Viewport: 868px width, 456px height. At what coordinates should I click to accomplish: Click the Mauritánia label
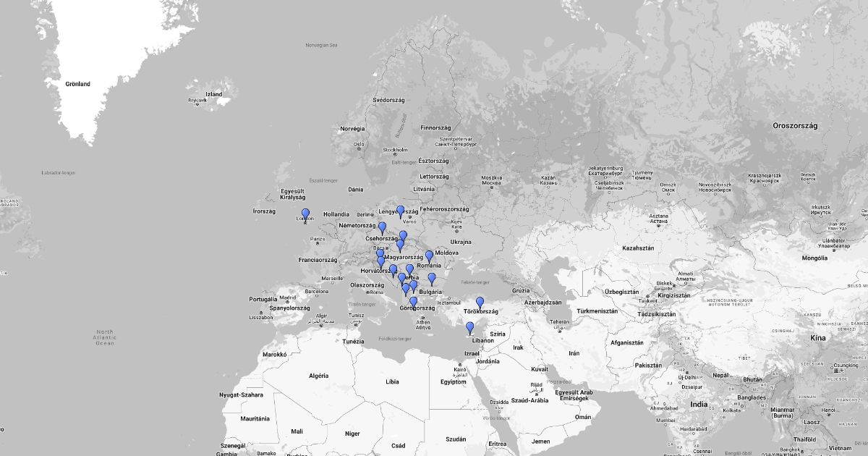pos(255,418)
